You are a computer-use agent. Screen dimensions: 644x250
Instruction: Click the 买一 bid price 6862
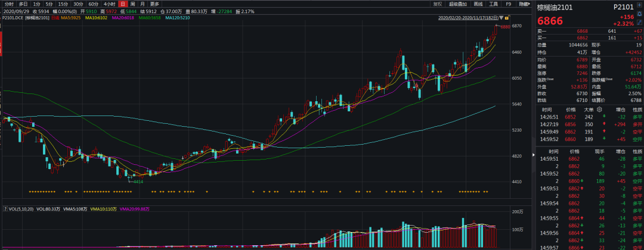(582, 38)
